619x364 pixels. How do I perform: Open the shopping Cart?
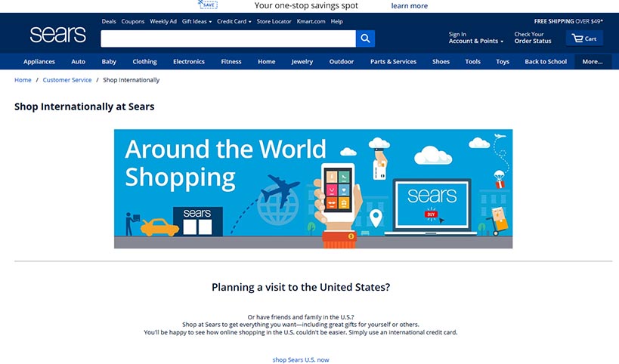(x=584, y=39)
